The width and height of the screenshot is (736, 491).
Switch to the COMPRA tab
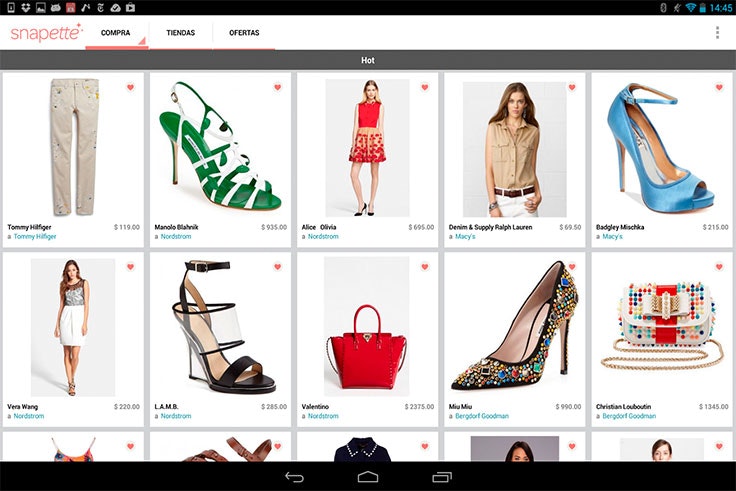pyautogui.click(x=115, y=33)
